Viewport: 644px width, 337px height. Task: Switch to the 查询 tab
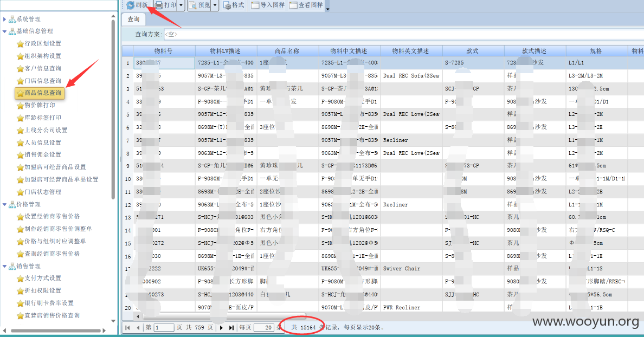(133, 19)
